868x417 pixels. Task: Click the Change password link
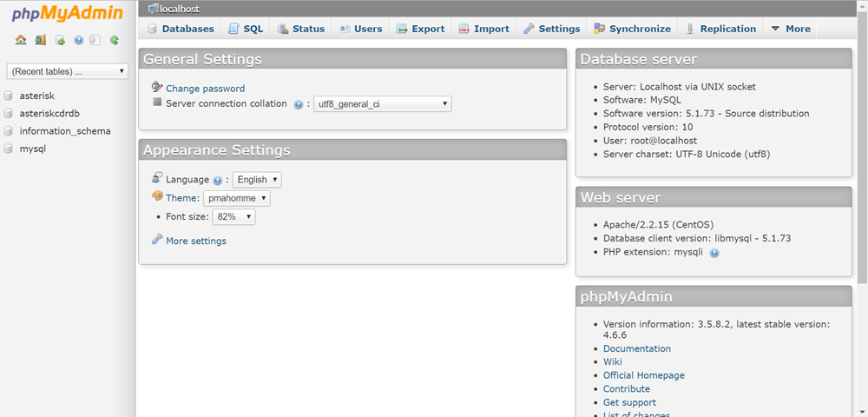click(206, 89)
